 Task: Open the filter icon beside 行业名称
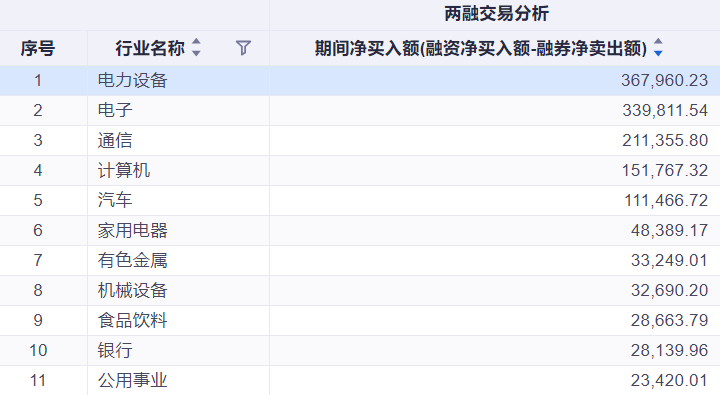tap(243, 48)
